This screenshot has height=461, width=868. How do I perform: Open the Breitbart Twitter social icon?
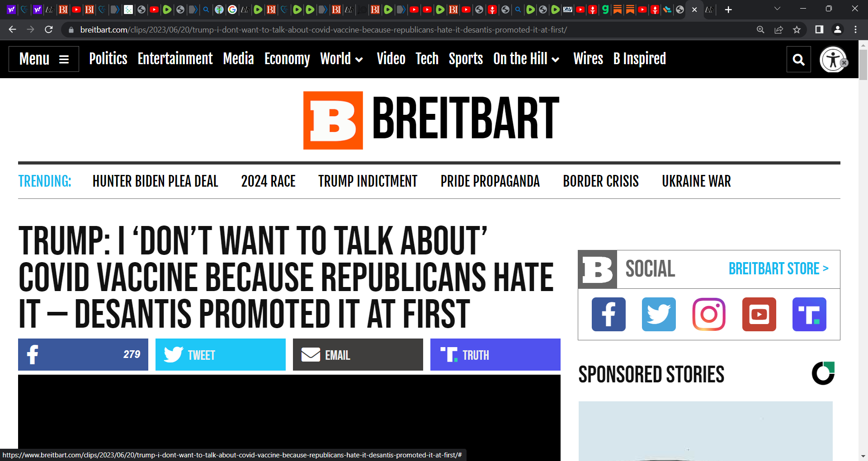(x=659, y=314)
